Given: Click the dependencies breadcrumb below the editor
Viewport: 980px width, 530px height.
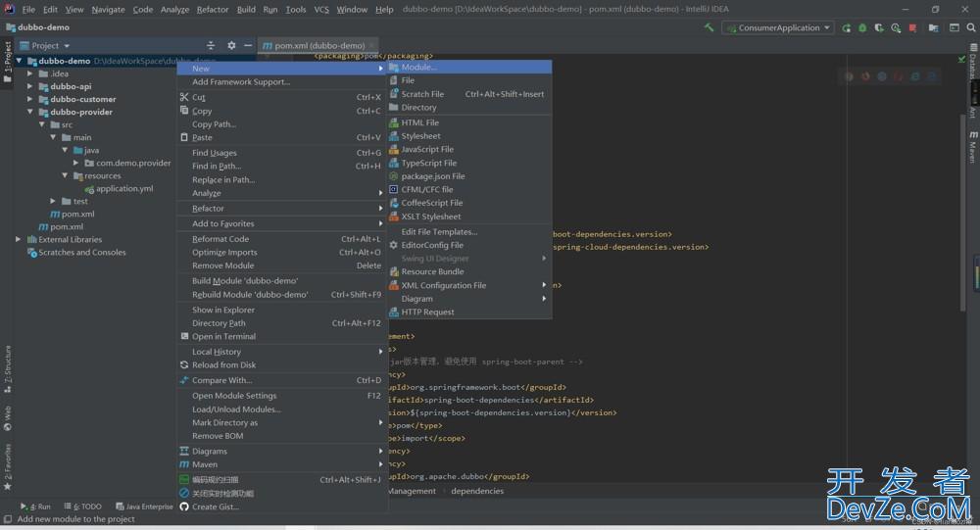Looking at the screenshot, I should tap(477, 491).
